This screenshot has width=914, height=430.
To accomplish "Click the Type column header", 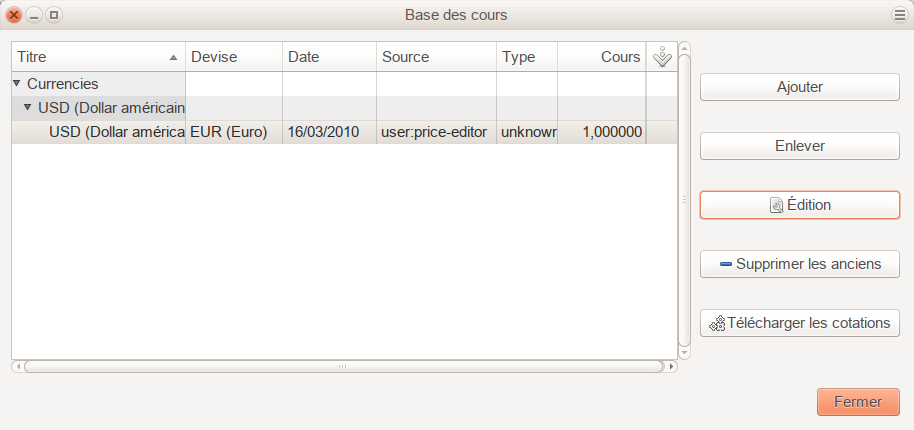I will pyautogui.click(x=526, y=57).
